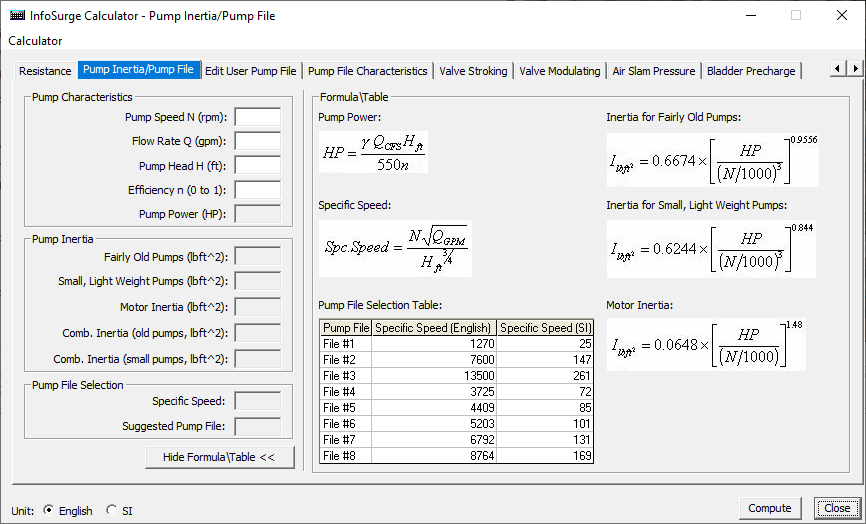
Task: Open the Valve Modulating tab
Action: click(559, 71)
